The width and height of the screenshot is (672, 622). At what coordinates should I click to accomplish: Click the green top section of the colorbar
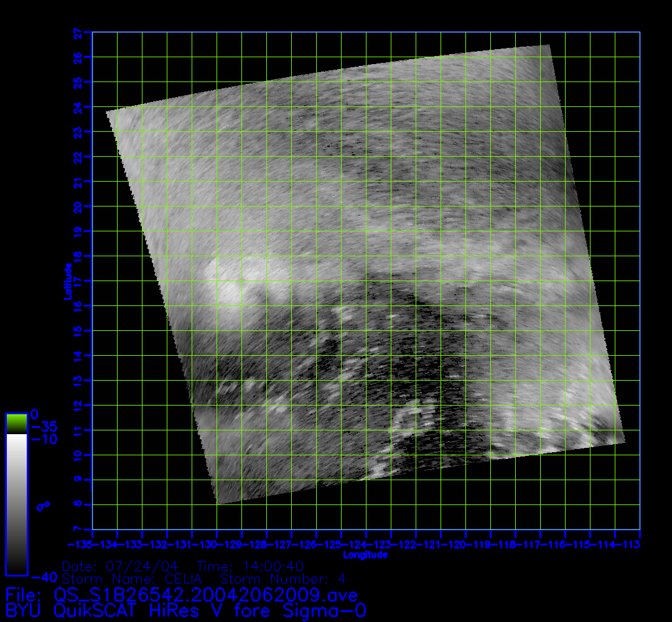(x=16, y=422)
